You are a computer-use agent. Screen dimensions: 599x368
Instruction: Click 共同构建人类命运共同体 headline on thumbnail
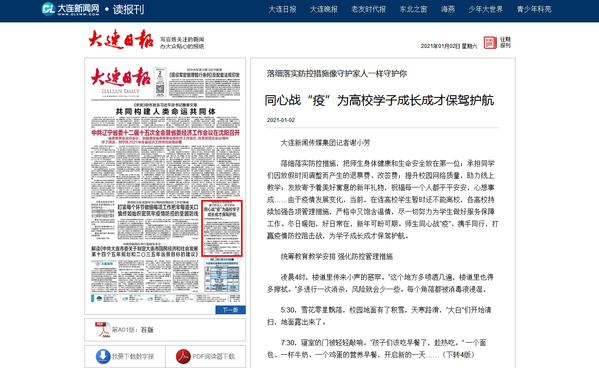point(165,112)
